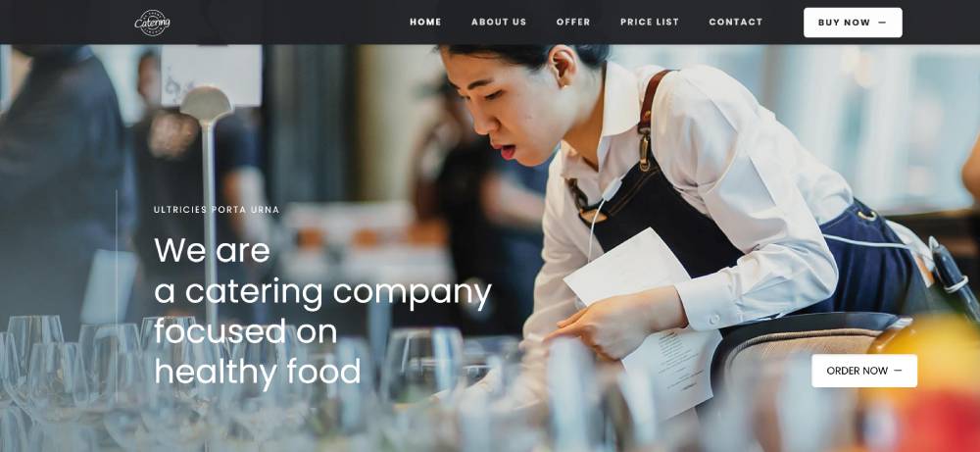Click the 'healthy food' headline line
The image size is (980, 452).
click(x=258, y=372)
